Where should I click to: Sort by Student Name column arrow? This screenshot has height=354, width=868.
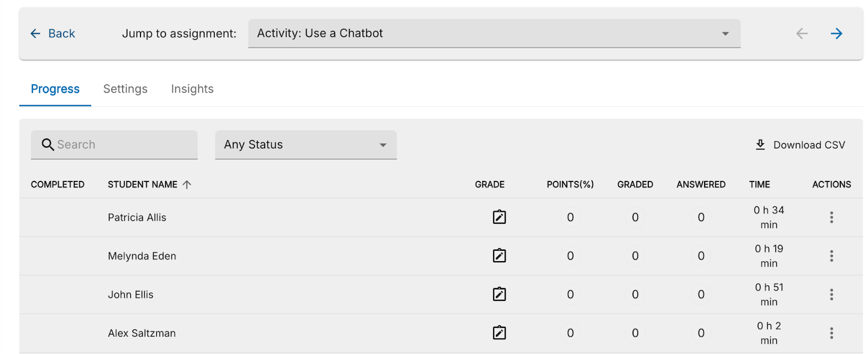[x=187, y=185]
